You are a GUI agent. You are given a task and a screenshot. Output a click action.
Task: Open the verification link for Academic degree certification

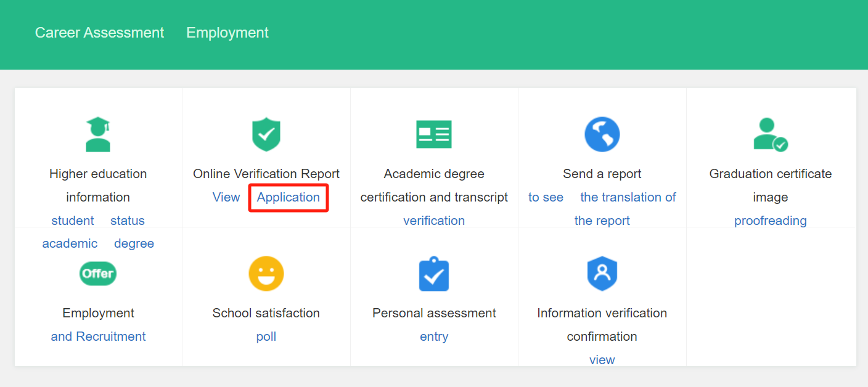(x=434, y=220)
